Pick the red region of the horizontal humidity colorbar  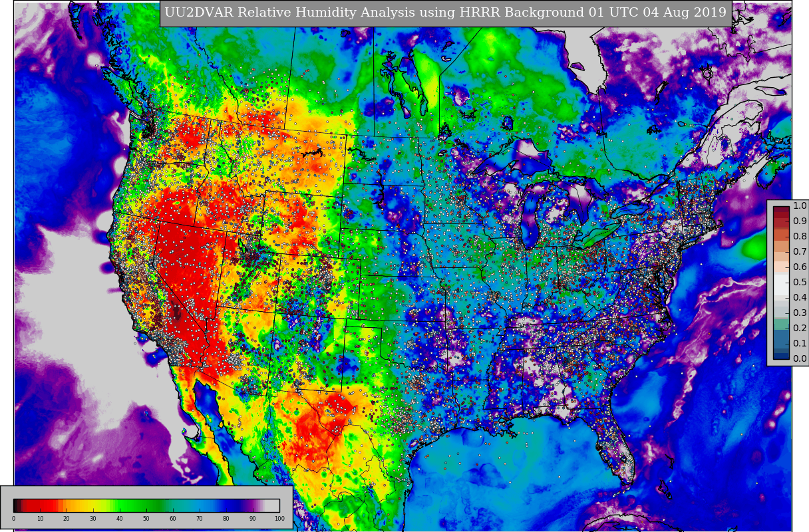[40, 505]
